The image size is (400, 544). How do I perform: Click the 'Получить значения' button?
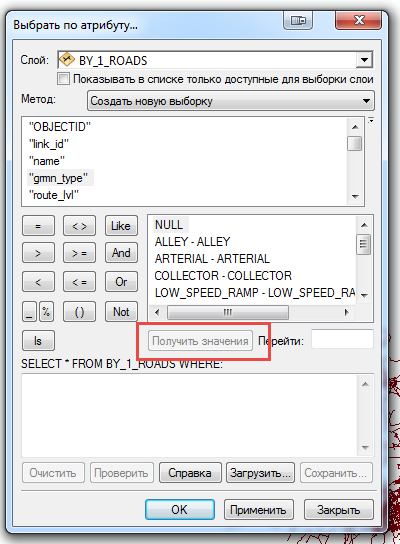(x=200, y=341)
